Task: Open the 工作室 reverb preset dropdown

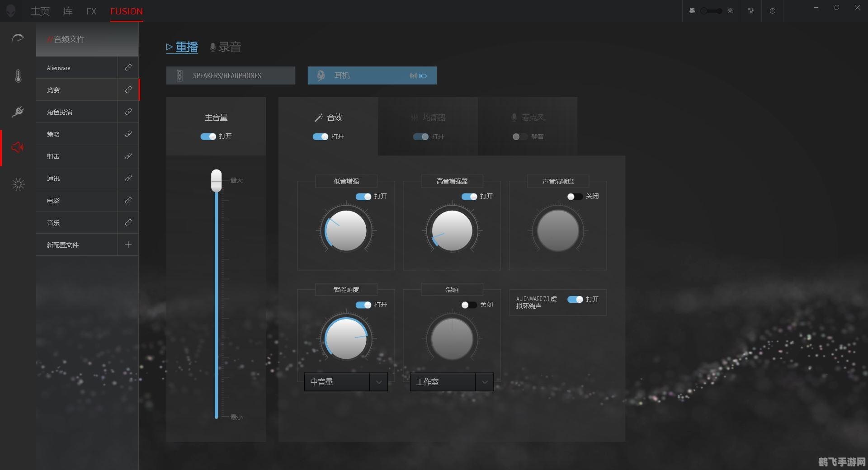Action: tap(485, 382)
